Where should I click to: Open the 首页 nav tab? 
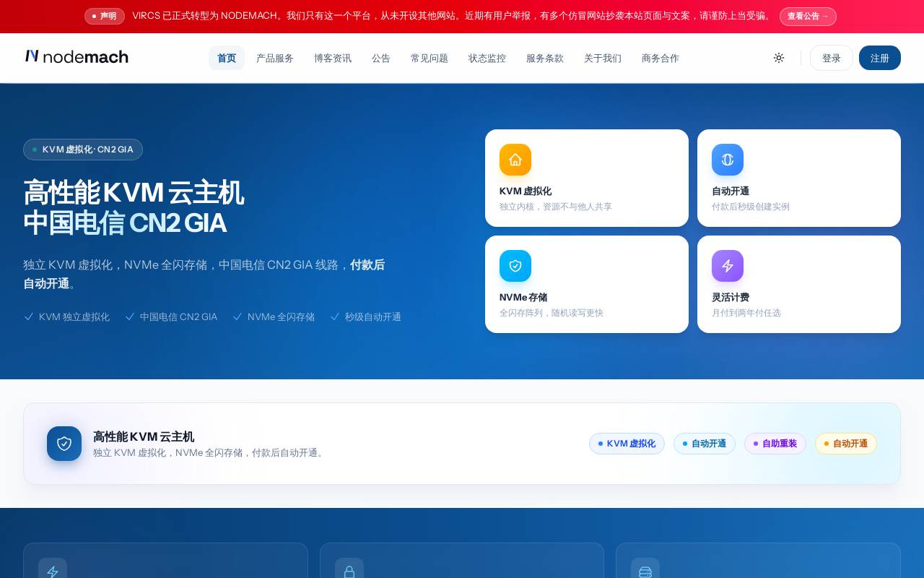tap(227, 58)
